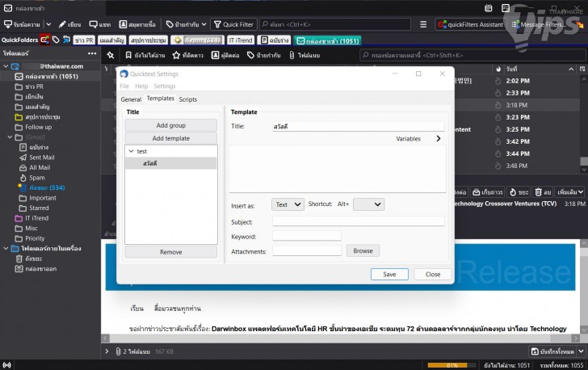Click the junk column header flame icon

click(498, 69)
